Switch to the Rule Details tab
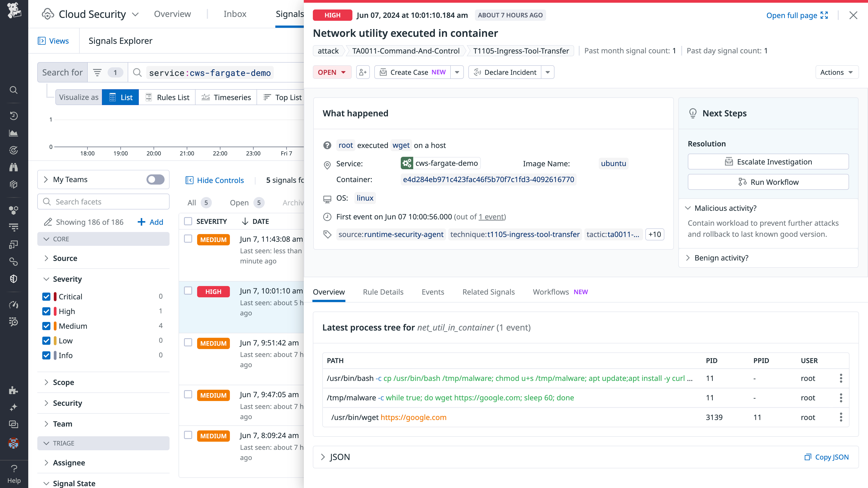Image resolution: width=868 pixels, height=488 pixels. (383, 292)
